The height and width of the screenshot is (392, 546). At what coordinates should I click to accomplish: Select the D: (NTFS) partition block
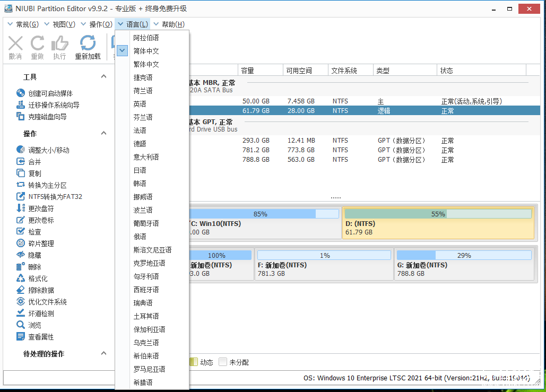click(x=438, y=223)
